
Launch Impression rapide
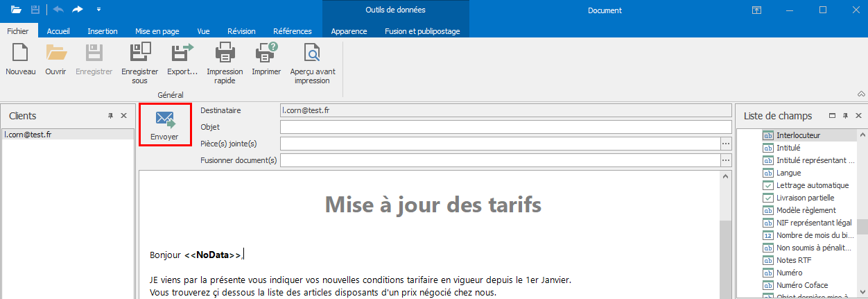[x=225, y=54]
